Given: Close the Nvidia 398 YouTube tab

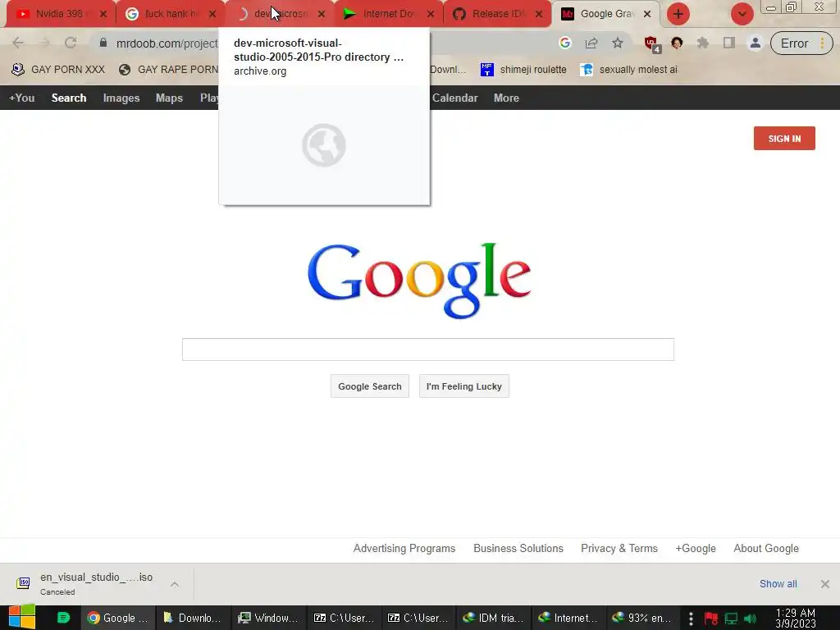Looking at the screenshot, I should click(103, 14).
